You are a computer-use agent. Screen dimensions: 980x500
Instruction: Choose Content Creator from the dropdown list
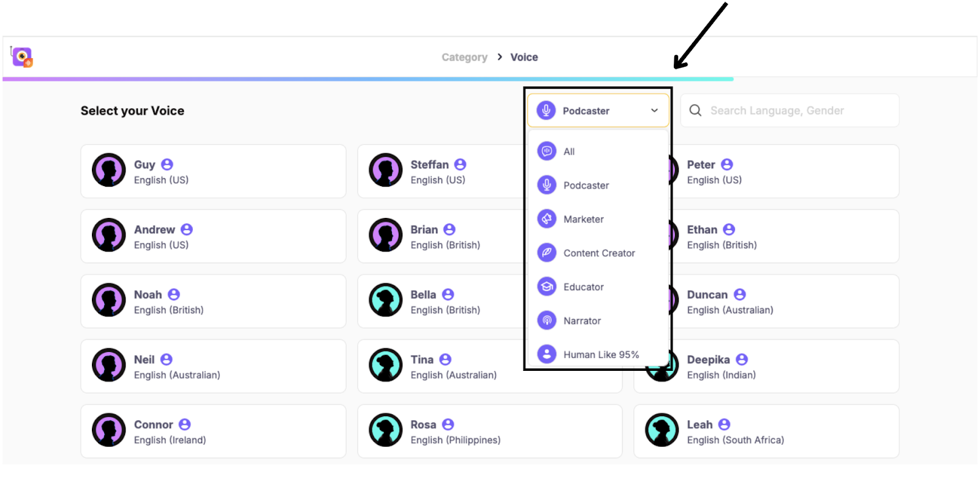pyautogui.click(x=598, y=253)
